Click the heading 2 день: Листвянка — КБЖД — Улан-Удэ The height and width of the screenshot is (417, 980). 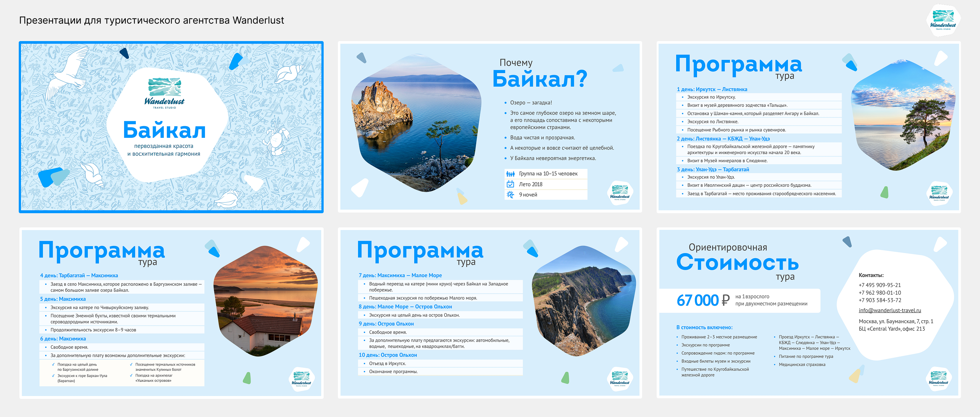coord(723,139)
